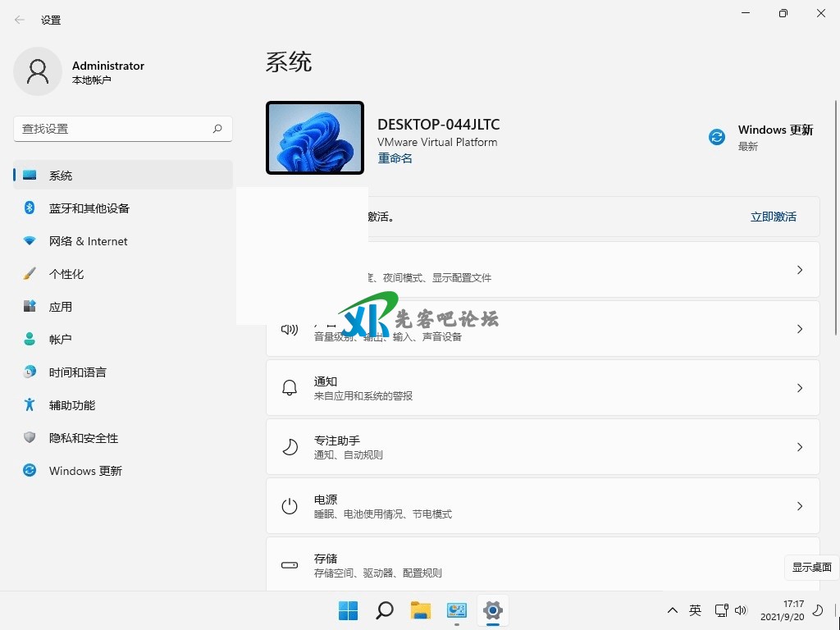Open Windows 更新 from the sidebar

pos(85,471)
